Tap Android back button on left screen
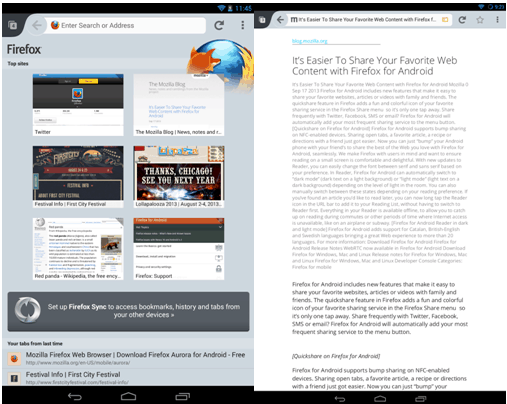The image size is (507, 404). click(x=75, y=396)
